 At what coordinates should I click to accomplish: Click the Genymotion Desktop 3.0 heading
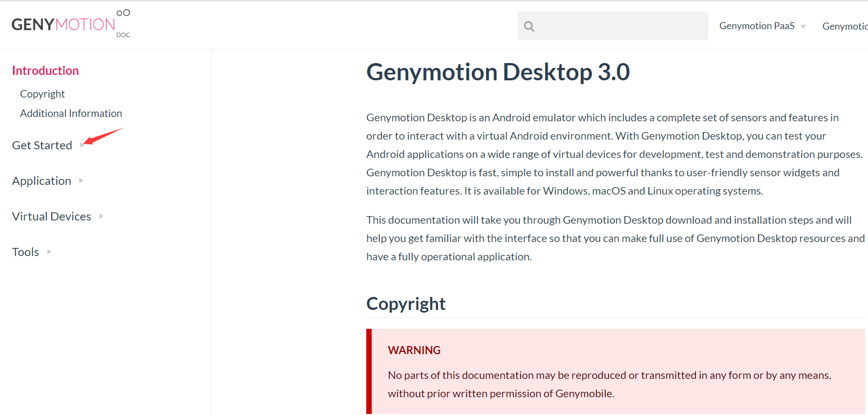click(498, 72)
